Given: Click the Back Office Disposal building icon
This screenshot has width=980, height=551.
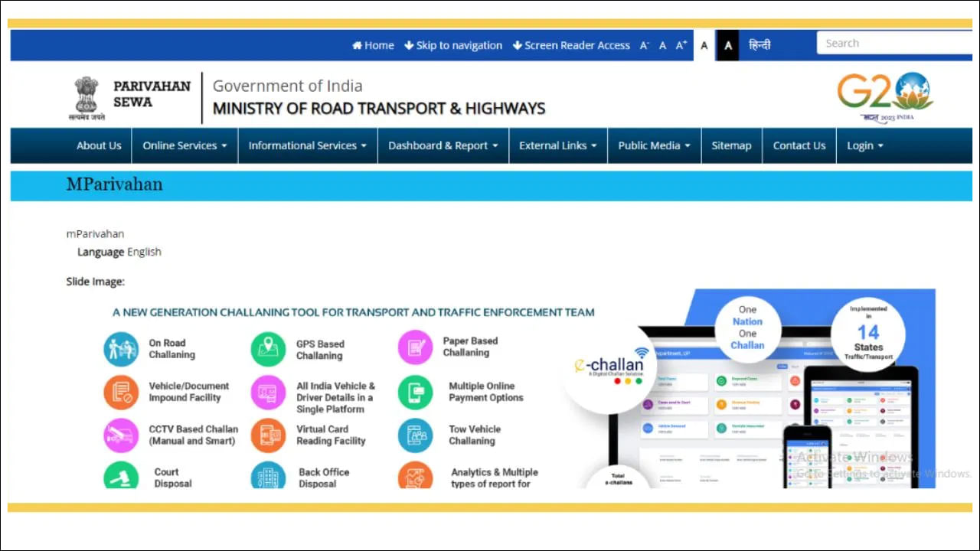Looking at the screenshot, I should [268, 475].
